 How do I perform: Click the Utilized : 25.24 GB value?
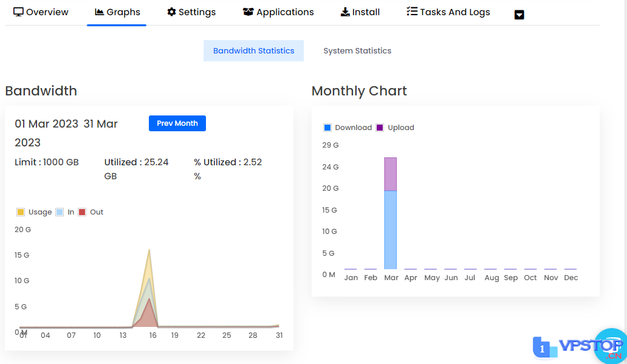[136, 169]
